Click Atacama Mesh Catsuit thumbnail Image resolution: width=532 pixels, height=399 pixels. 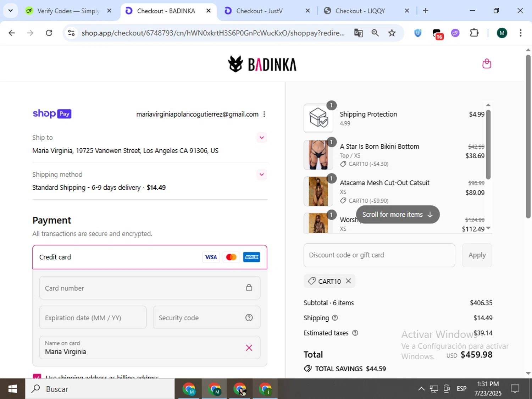coord(318,192)
